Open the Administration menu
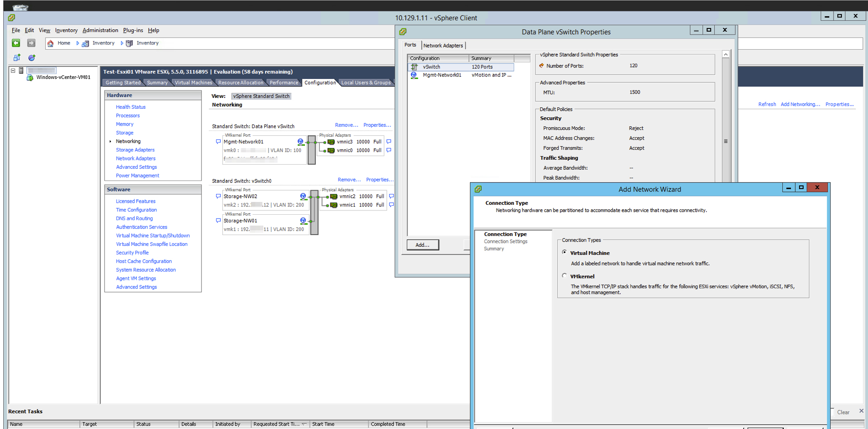 [100, 30]
